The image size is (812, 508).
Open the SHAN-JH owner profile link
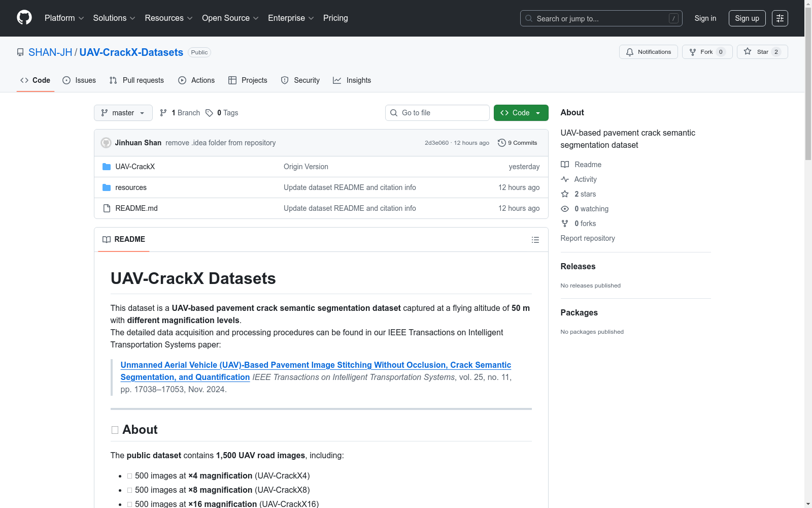(x=50, y=52)
